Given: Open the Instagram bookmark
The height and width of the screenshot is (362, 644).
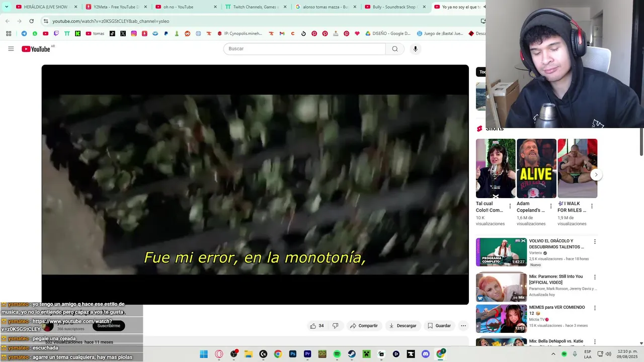Looking at the screenshot, I should click(x=134, y=34).
